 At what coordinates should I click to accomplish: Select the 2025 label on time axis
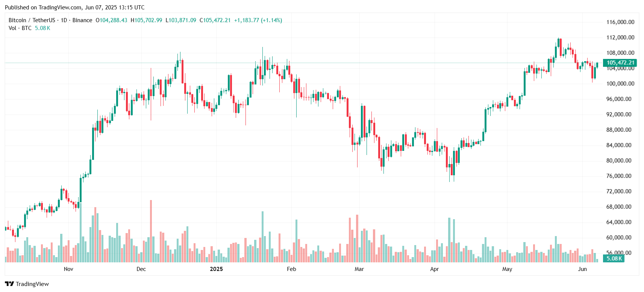click(x=216, y=269)
